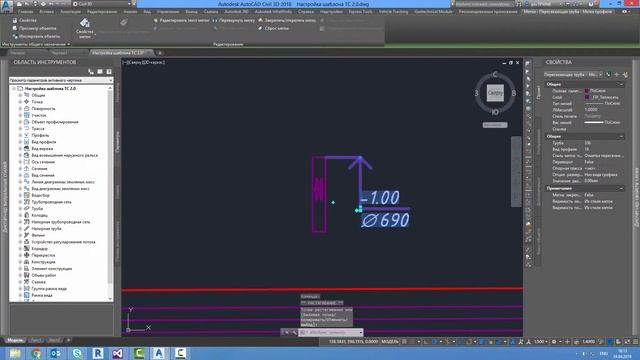This screenshot has width=640, height=360.
Task: Click the color swatch in Properties color row
Action: click(587, 91)
